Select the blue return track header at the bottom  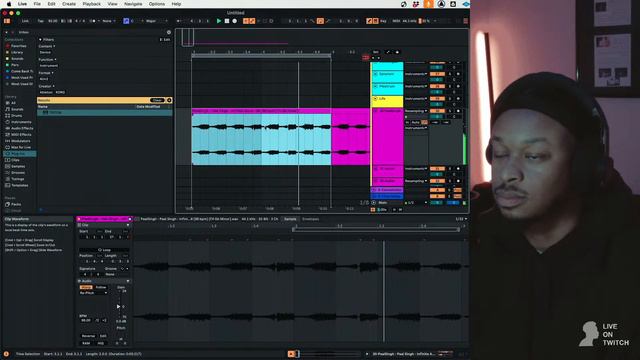[387, 196]
